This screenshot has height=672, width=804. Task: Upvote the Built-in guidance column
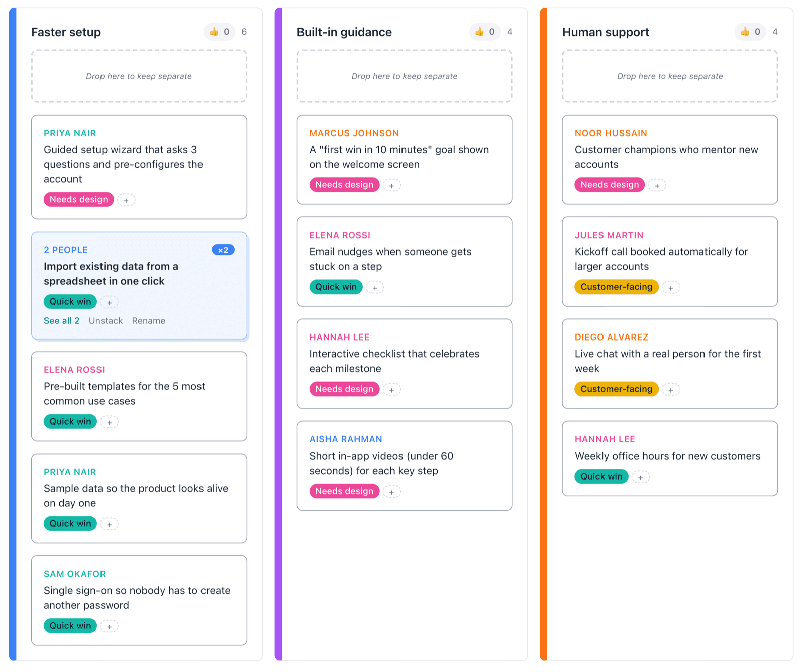[x=485, y=32]
